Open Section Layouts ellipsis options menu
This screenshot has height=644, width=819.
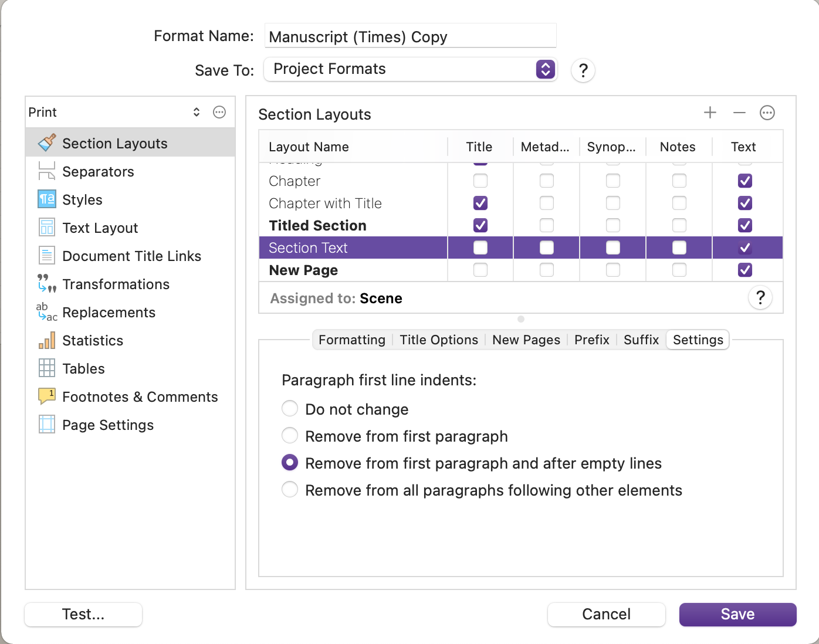[767, 113]
